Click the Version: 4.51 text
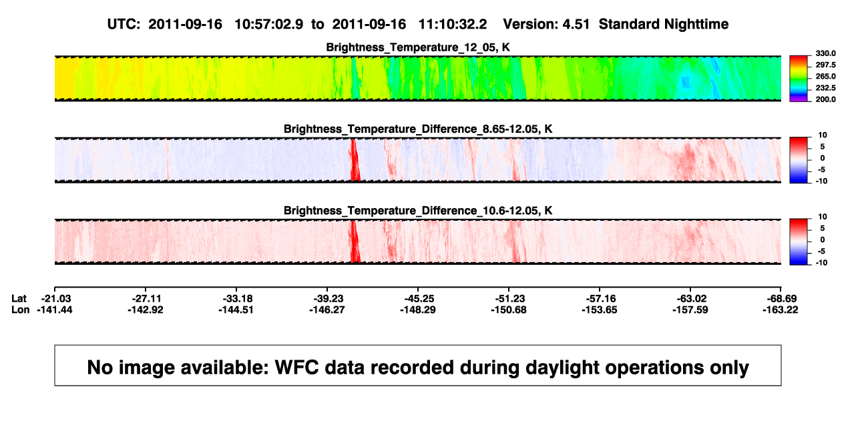 click(x=548, y=24)
